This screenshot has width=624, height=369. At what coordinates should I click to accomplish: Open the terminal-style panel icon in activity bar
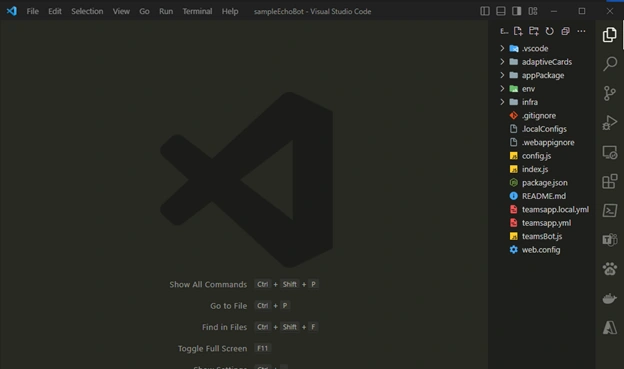tap(610, 211)
